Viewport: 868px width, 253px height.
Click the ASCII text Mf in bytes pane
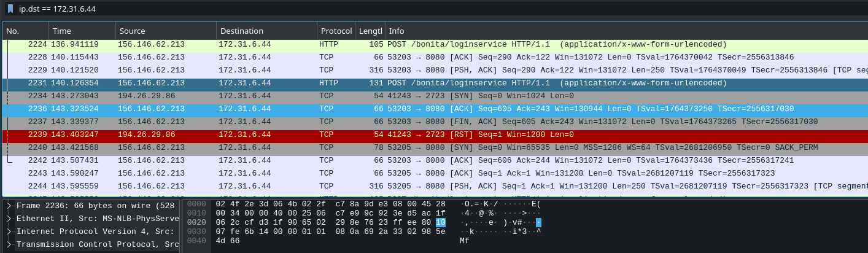465,241
